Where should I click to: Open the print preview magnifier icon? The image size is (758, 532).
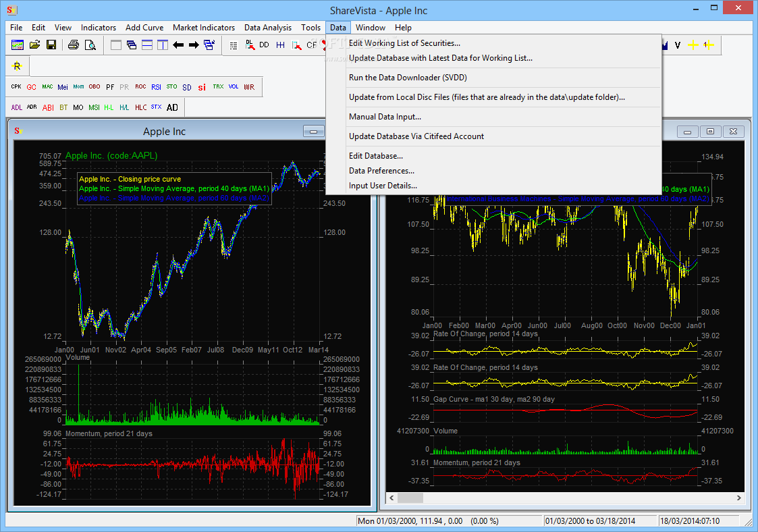(90, 45)
